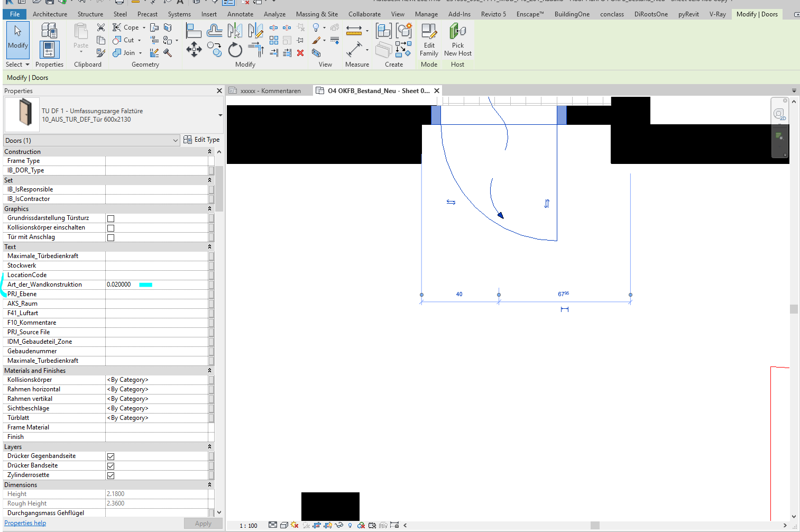Screen dimensions: 800x532
Task: Select the Align tool
Action: pos(194,31)
